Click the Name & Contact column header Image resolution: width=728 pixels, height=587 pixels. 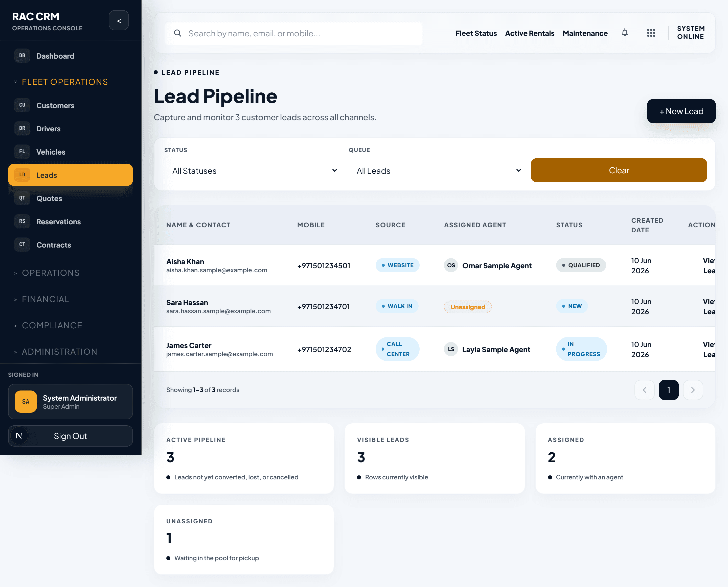pos(198,225)
